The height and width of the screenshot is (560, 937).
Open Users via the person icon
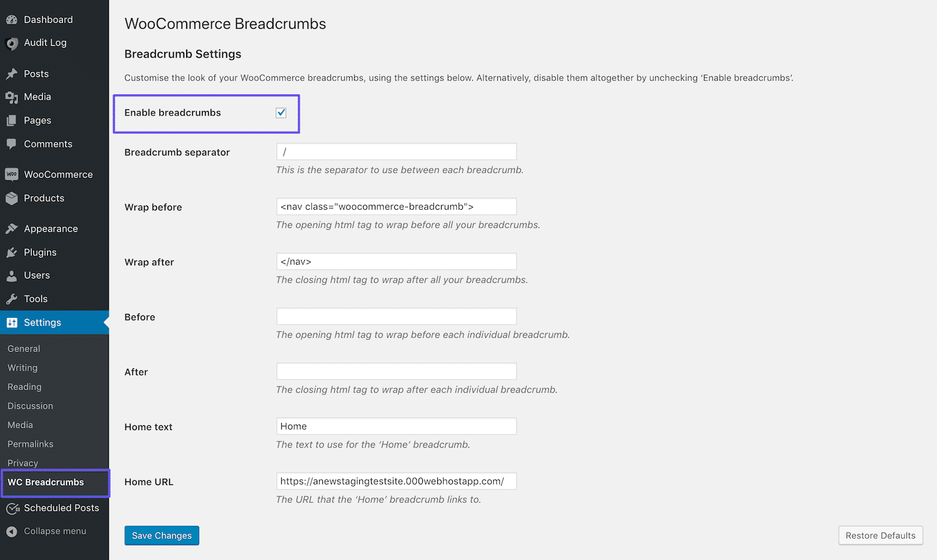12,275
